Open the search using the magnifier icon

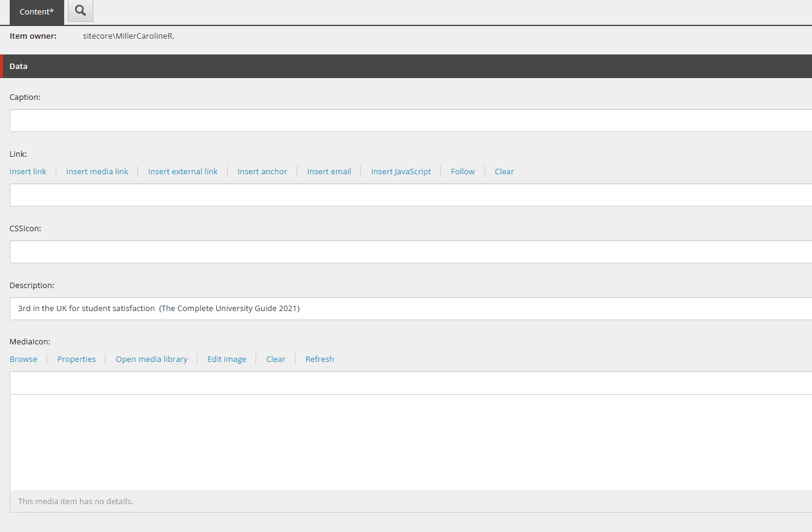[80, 11]
